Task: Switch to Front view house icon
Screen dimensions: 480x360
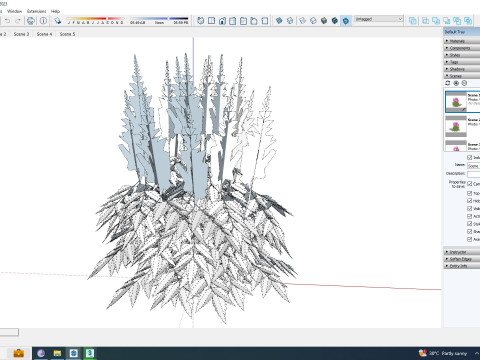Action: 222,21
